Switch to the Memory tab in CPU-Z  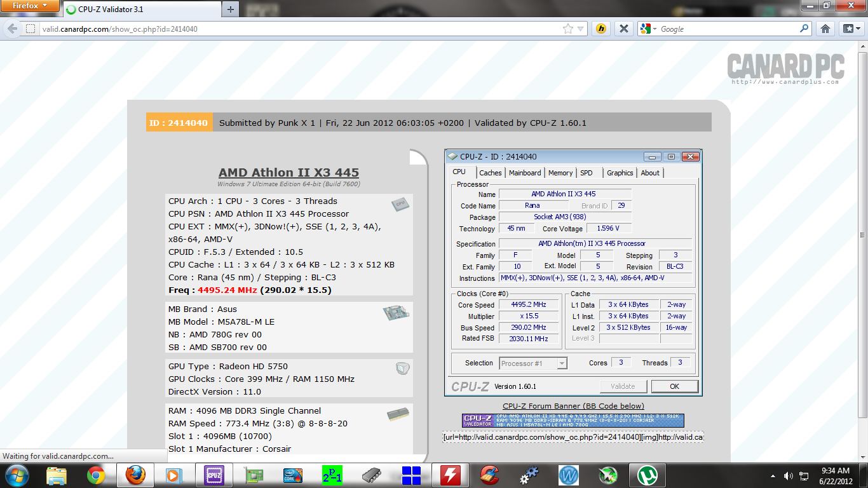(560, 173)
